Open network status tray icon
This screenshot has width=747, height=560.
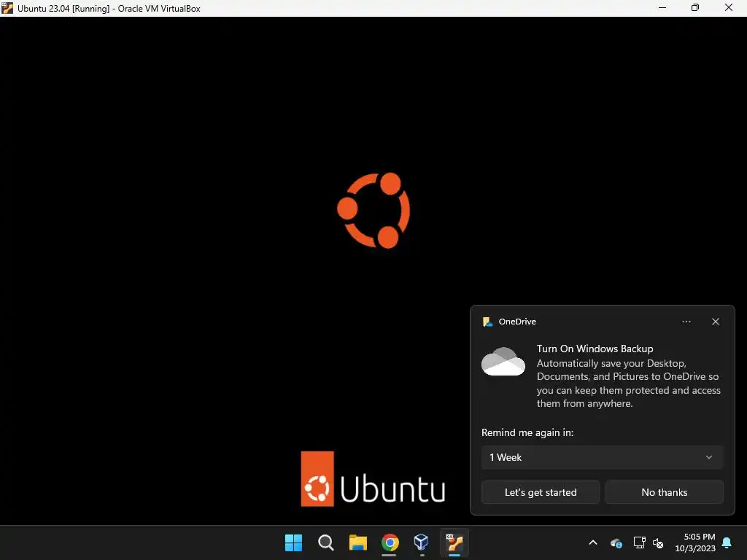tap(639, 542)
